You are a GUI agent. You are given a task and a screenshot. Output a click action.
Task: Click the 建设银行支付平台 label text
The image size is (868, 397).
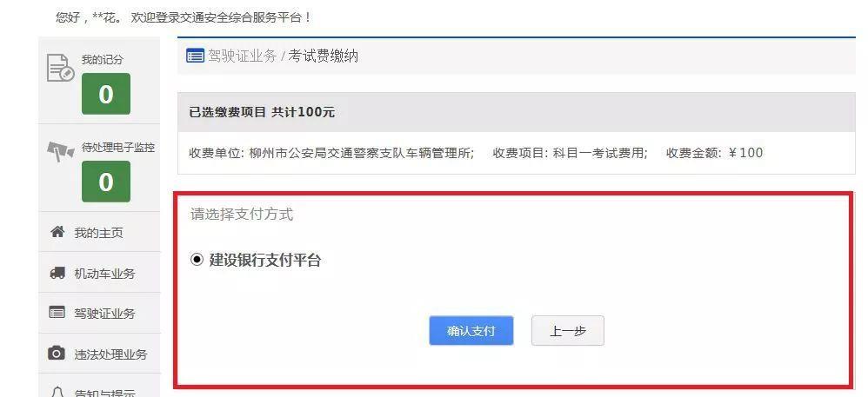tap(265, 260)
